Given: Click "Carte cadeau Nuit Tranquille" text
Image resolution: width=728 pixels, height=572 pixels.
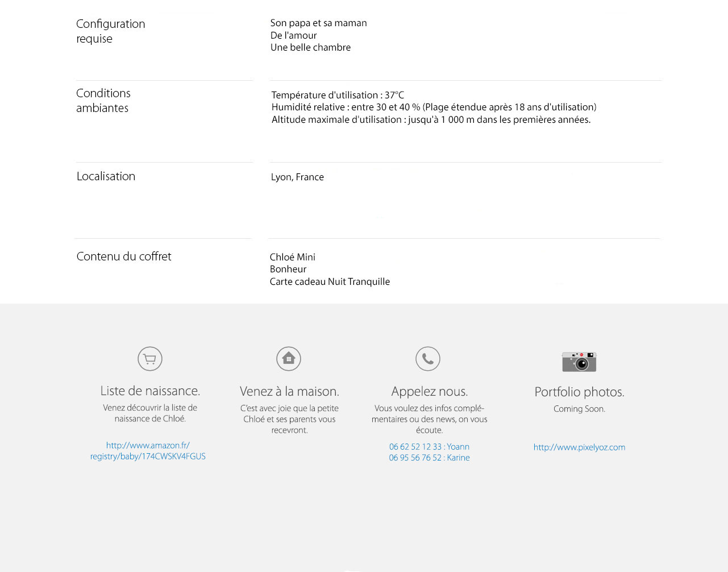Looking at the screenshot, I should click(330, 281).
